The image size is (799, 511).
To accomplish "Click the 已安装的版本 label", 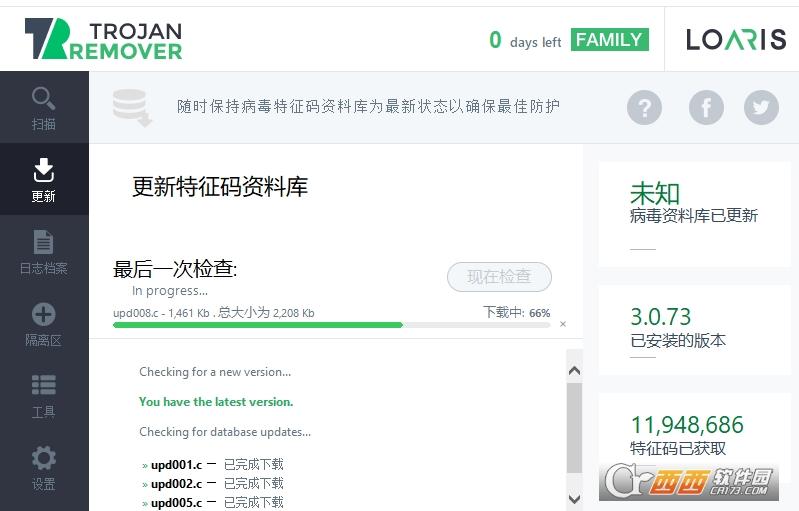I will [x=678, y=340].
